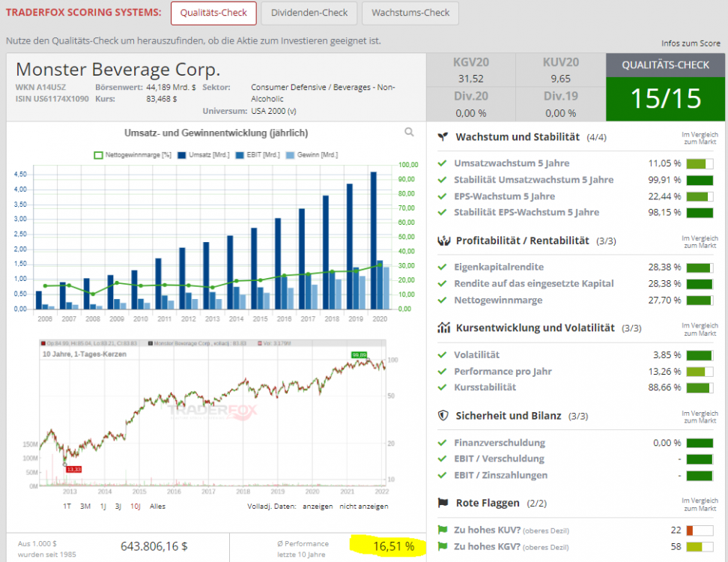The image size is (728, 562).
Task: Switch to the Wachstums-Check tab
Action: (x=410, y=13)
